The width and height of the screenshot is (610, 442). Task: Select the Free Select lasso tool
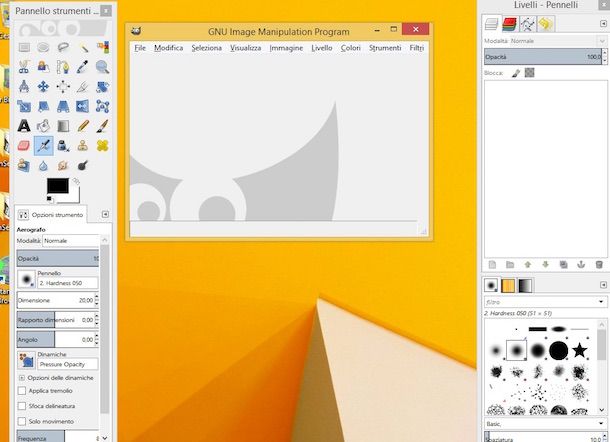pyautogui.click(x=63, y=47)
